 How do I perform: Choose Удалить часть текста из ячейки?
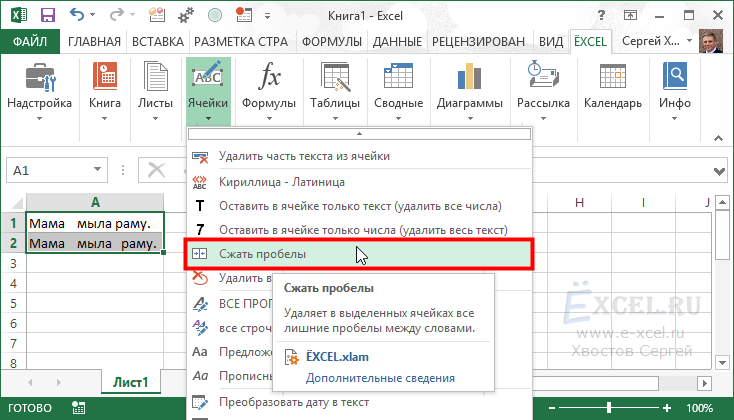point(359,156)
